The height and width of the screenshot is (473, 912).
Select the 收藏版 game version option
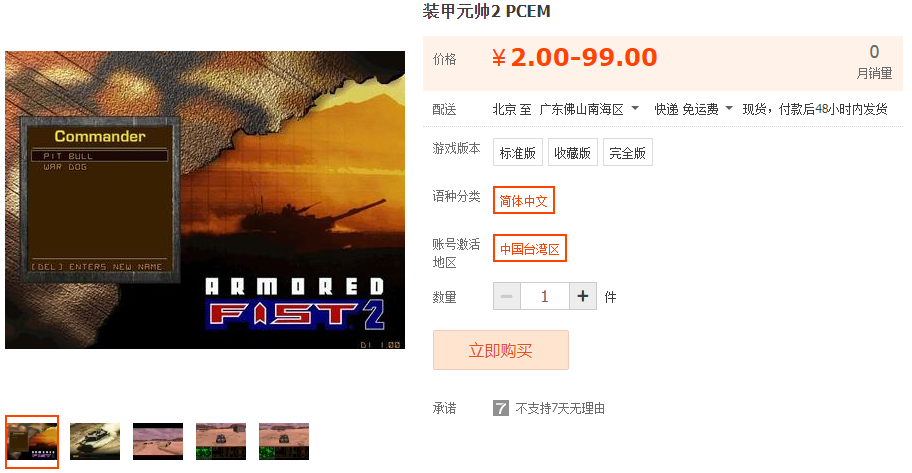[572, 152]
